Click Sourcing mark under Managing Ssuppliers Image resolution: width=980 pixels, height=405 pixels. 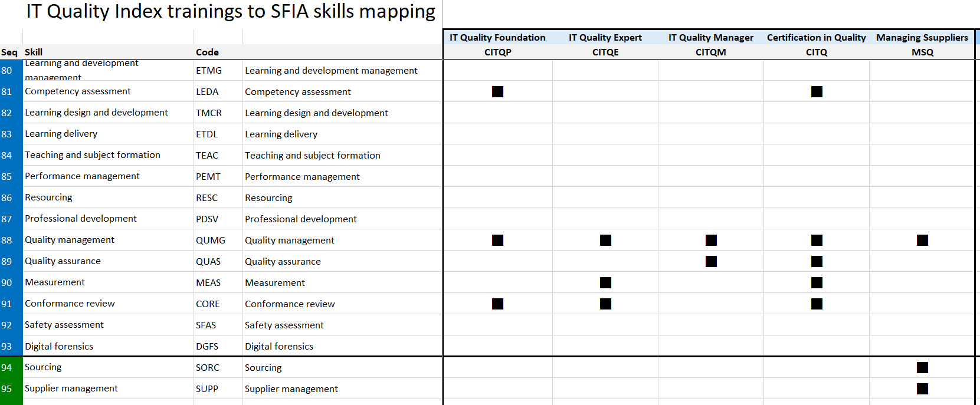coord(922,367)
